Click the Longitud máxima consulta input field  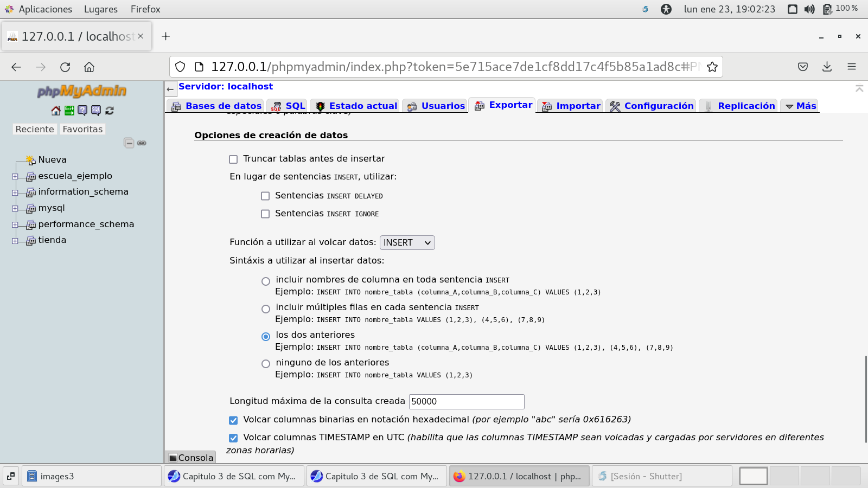(466, 402)
